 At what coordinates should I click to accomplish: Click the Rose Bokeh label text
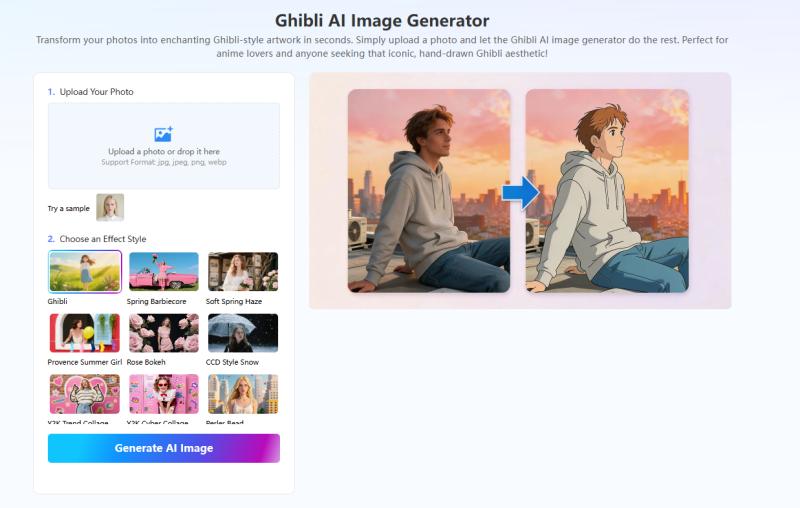click(146, 362)
